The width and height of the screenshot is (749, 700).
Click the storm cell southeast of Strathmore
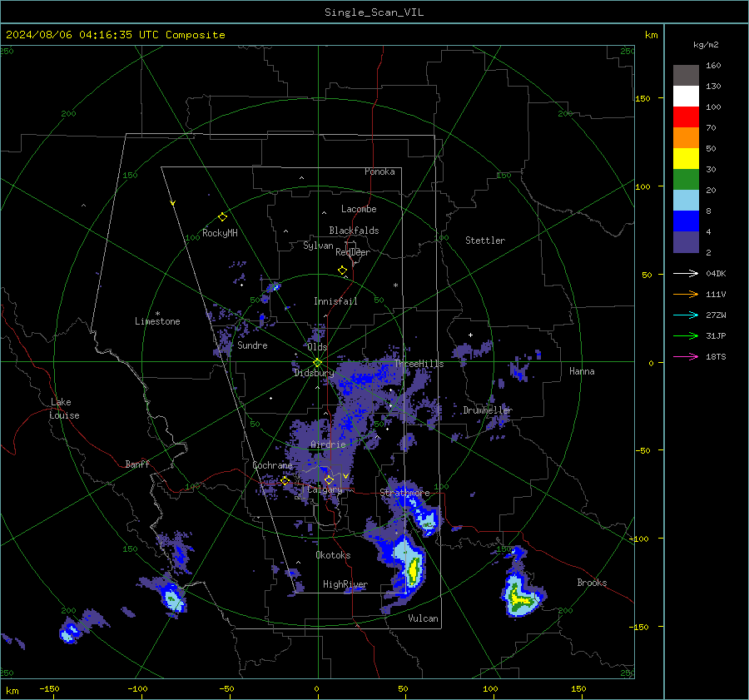427,520
